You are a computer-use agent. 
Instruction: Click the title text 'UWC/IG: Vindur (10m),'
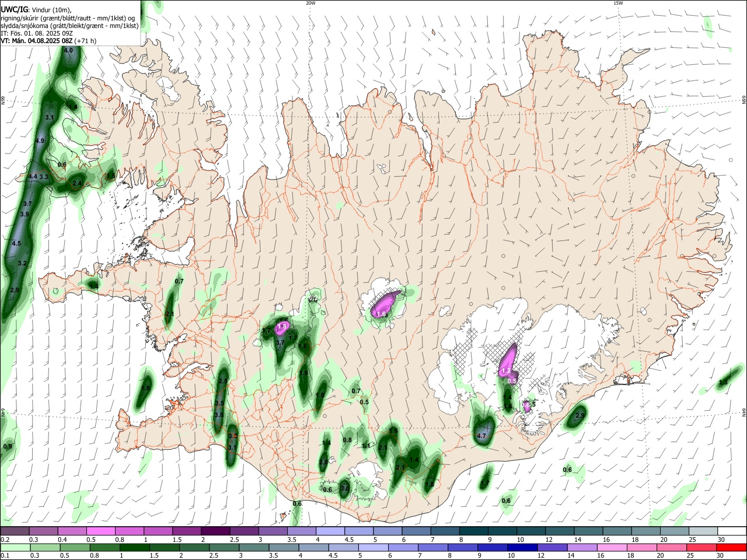36,9
